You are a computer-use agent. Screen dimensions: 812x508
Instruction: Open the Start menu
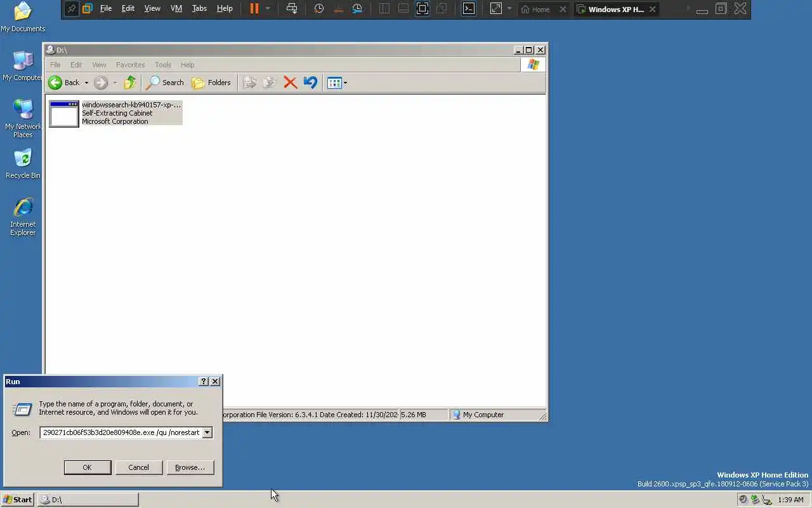click(18, 500)
